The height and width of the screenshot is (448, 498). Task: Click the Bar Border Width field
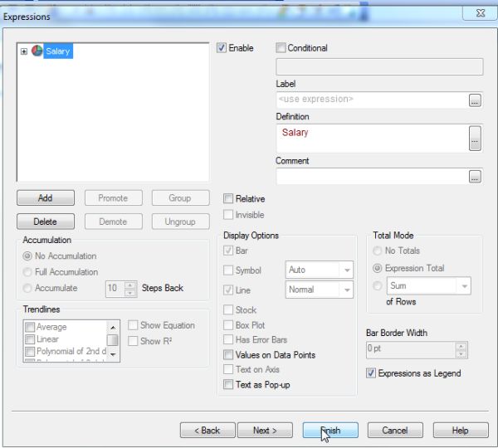(411, 350)
